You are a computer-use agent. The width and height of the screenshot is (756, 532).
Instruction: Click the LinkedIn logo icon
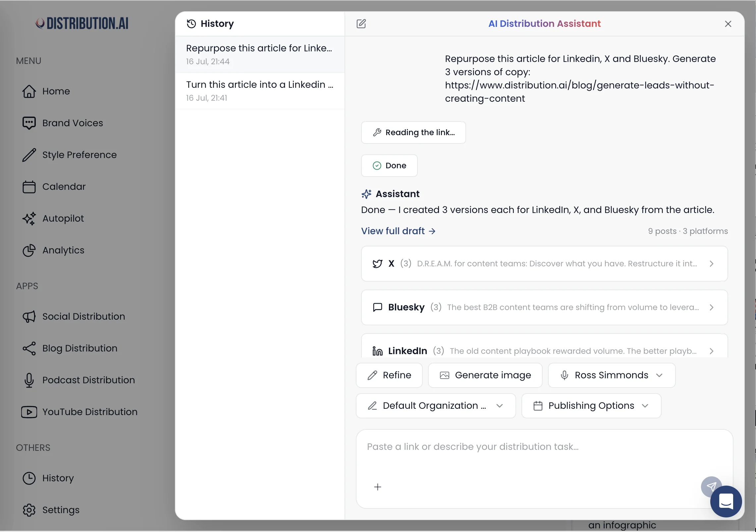[377, 351]
